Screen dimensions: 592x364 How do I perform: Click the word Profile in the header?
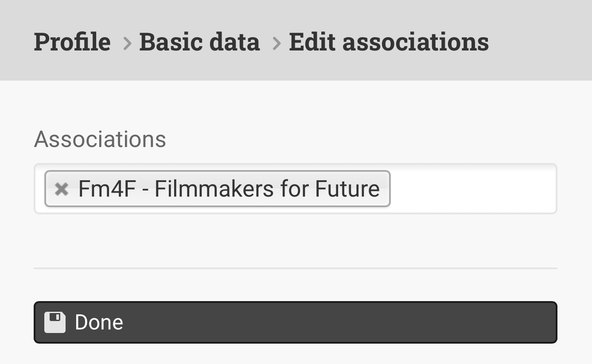(x=72, y=42)
